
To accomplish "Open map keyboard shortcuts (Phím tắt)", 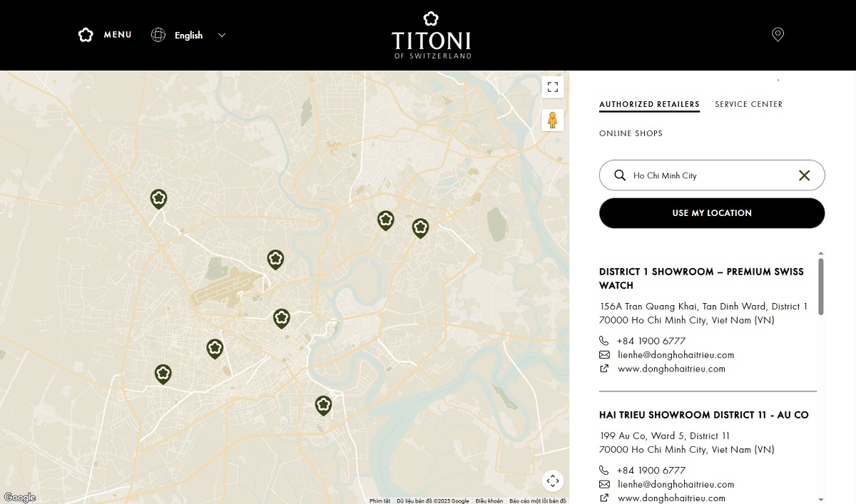I will [x=379, y=500].
